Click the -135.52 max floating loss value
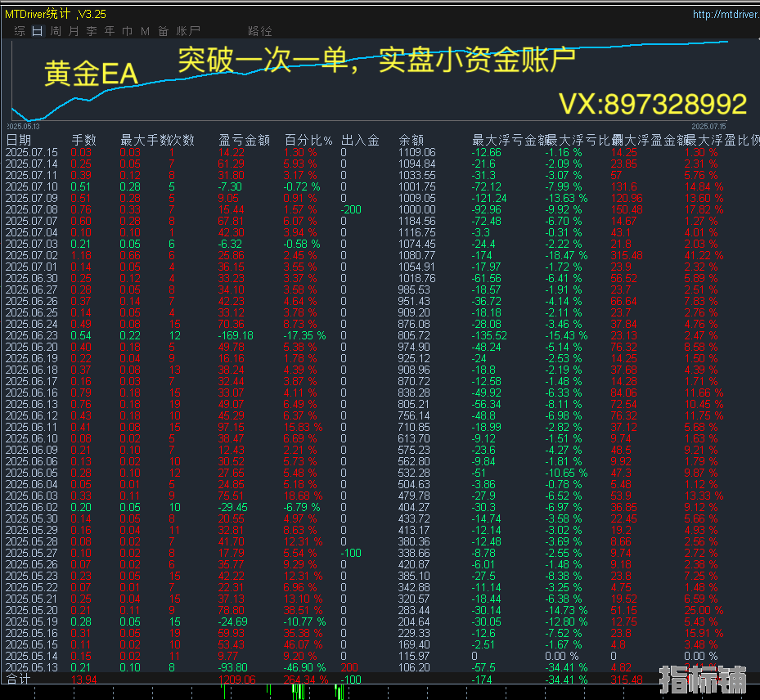 pyautogui.click(x=489, y=336)
